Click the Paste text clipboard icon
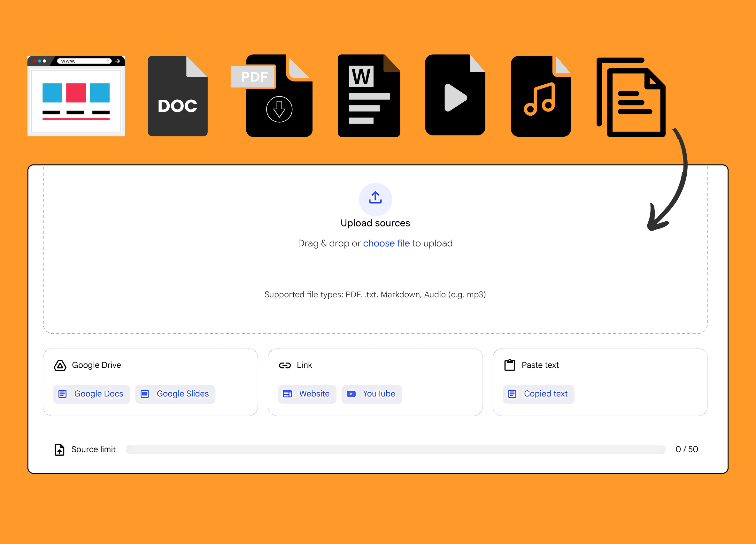 (x=509, y=365)
